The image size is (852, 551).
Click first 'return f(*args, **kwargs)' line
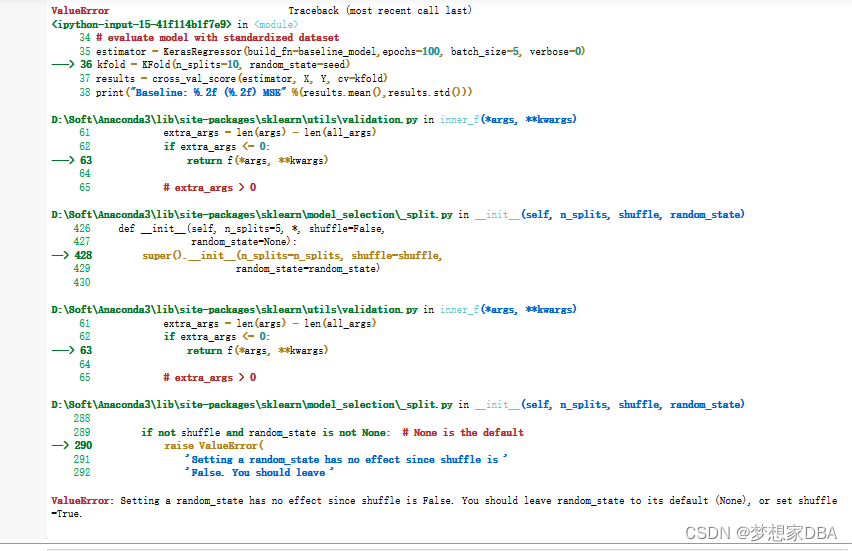[x=258, y=160]
